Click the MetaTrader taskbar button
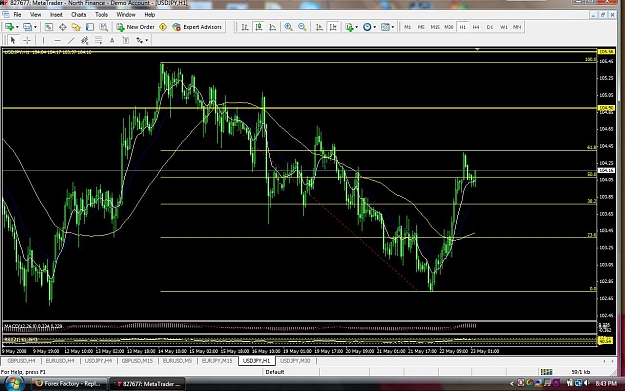The image size is (625, 391). click(x=147, y=384)
